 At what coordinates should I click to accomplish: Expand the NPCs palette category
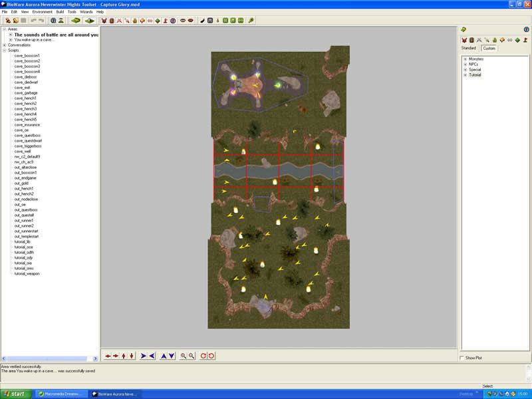465,64
